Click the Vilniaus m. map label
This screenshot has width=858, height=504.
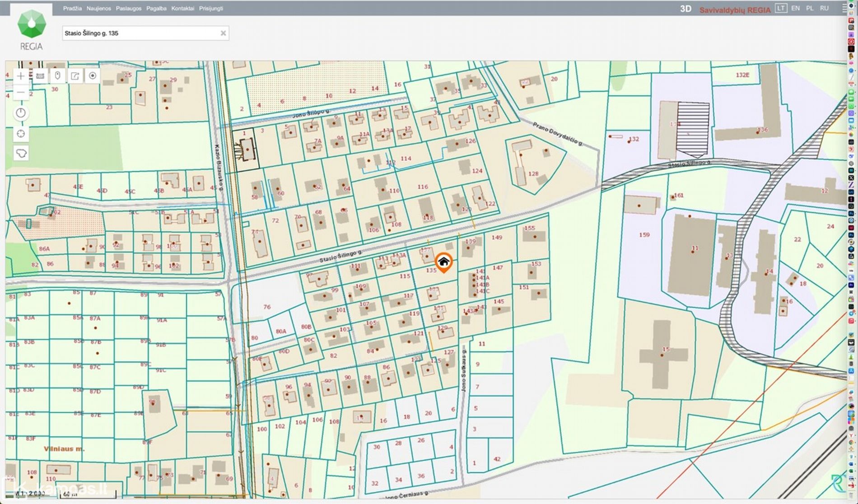64,449
